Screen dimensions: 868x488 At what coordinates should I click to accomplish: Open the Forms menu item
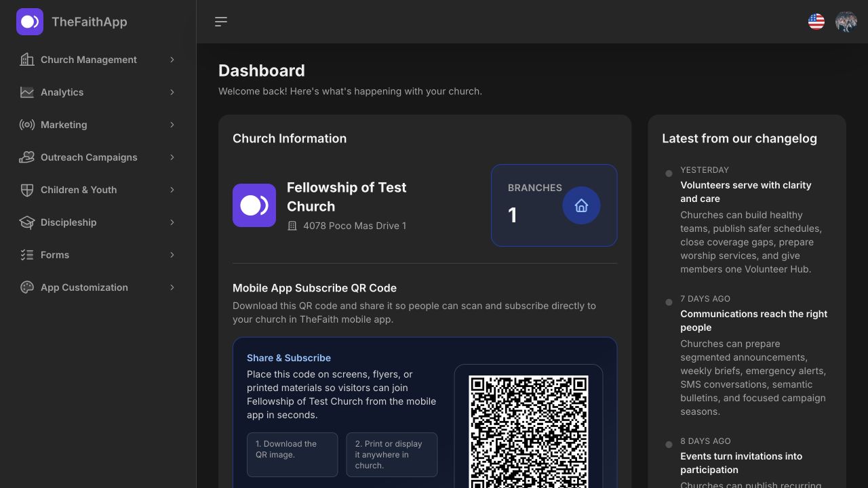98,255
